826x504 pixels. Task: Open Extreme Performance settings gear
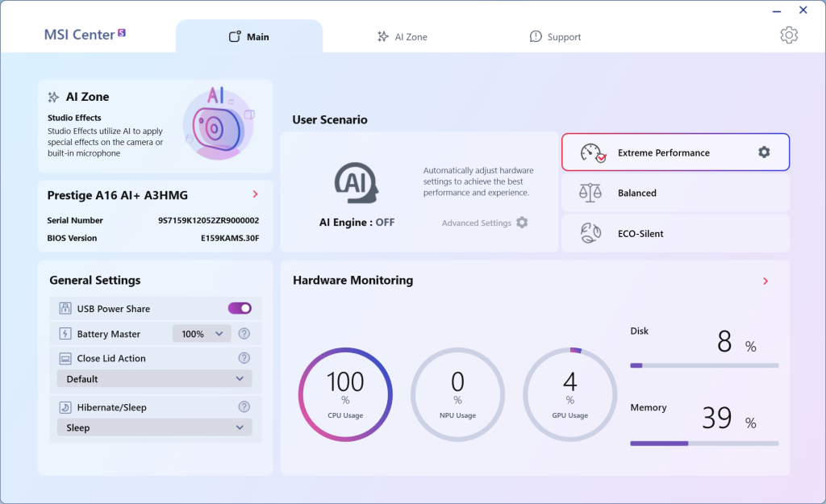pyautogui.click(x=764, y=152)
